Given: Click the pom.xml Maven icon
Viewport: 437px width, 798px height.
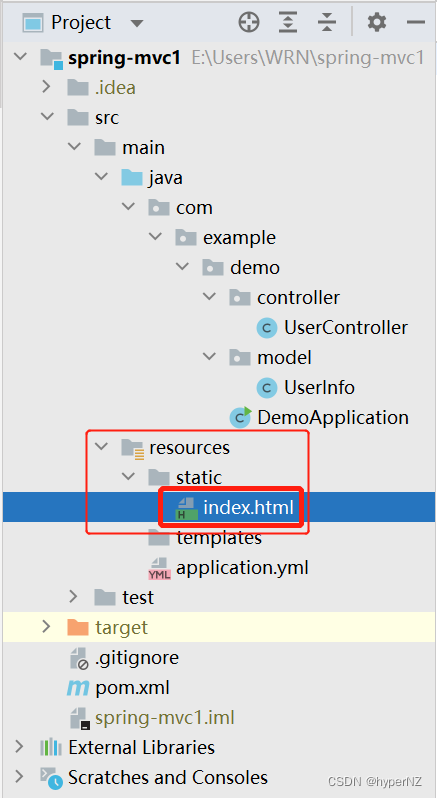Looking at the screenshot, I should [x=78, y=688].
